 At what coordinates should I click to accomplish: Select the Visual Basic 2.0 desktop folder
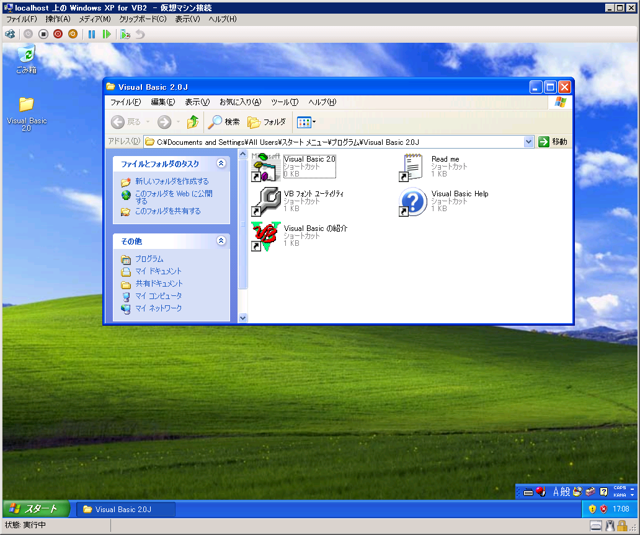click(27, 114)
